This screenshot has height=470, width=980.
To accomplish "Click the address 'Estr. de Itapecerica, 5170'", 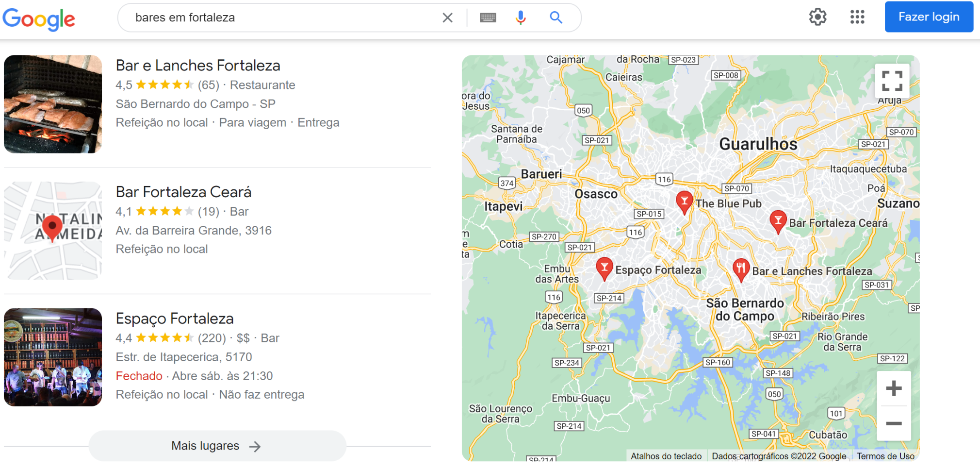I will 184,357.
